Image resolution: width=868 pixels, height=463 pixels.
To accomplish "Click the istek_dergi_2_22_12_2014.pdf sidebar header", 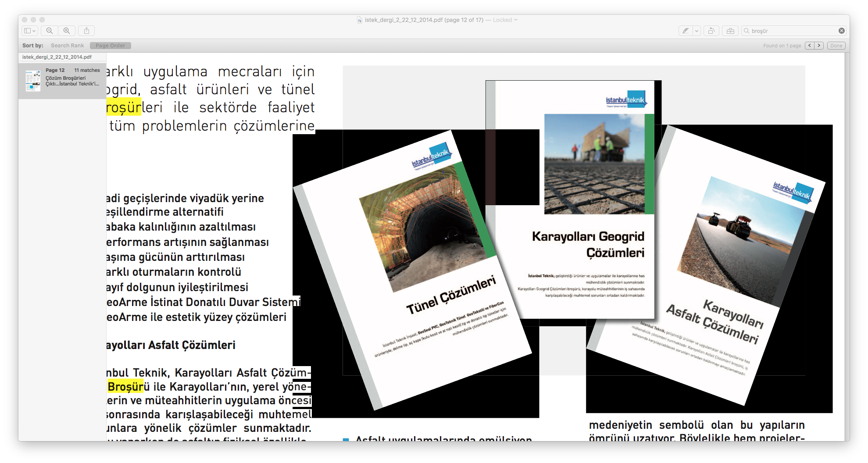I will tap(57, 57).
